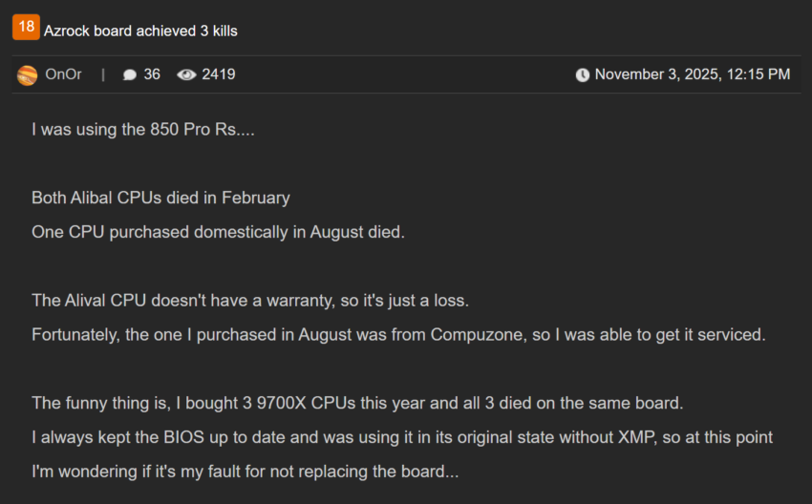Viewport: 812px width, 504px height.
Task: Open the OnOr username profile
Action: pos(64,74)
